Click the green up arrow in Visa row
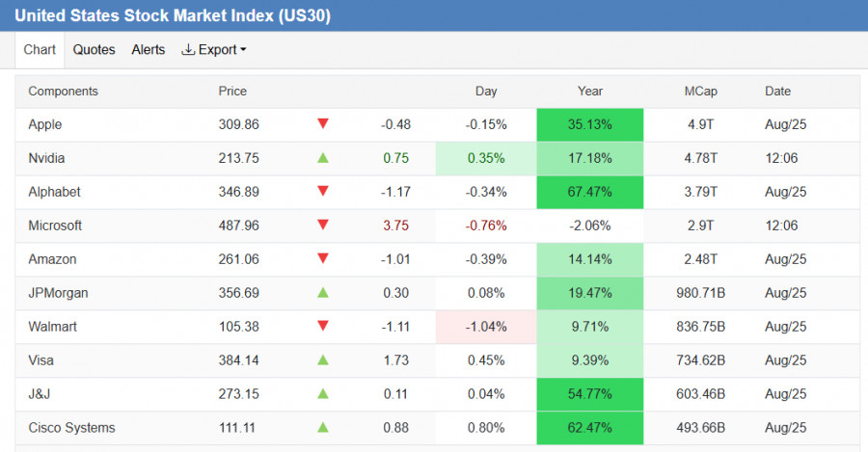Screen dimensions: 868x452 (323, 360)
